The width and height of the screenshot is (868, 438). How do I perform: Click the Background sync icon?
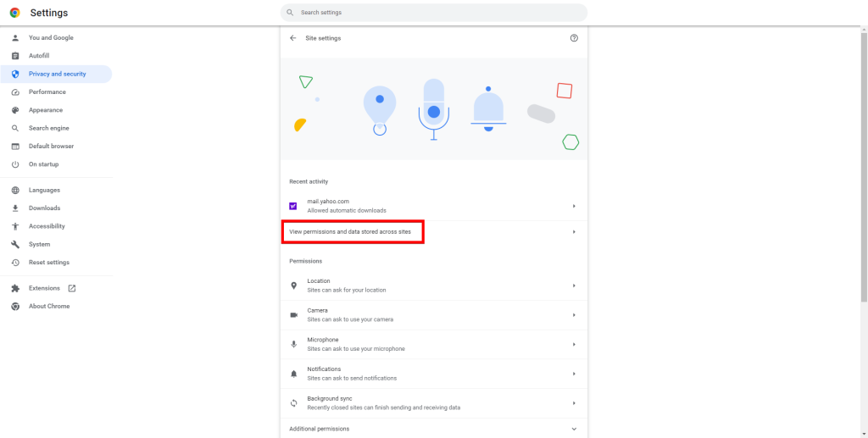[x=293, y=403]
